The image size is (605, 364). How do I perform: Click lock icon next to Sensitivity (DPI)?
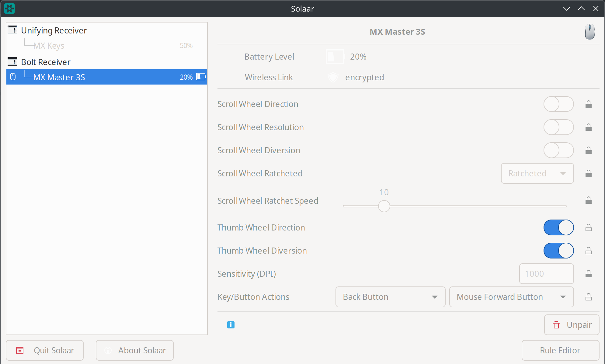tap(588, 274)
